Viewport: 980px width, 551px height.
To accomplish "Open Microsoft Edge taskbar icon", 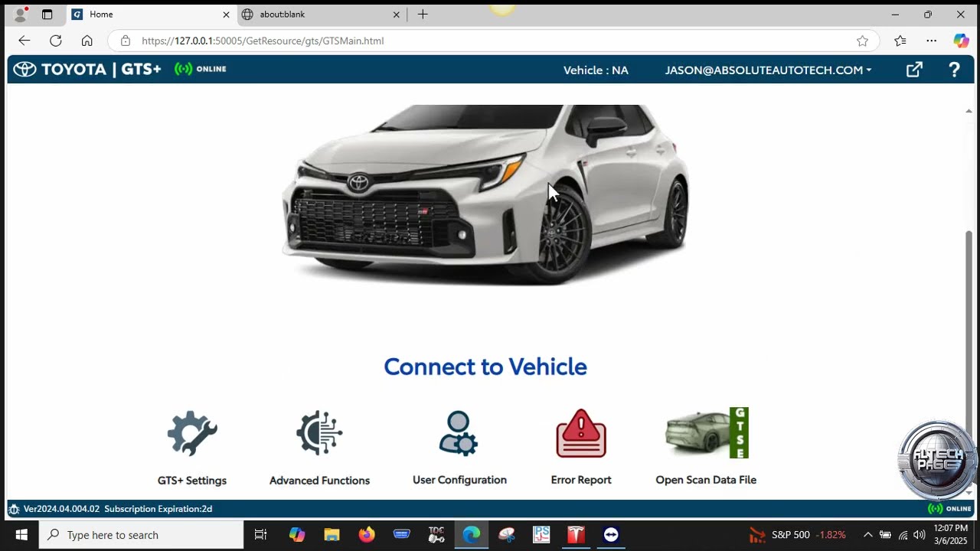I will pos(472,535).
